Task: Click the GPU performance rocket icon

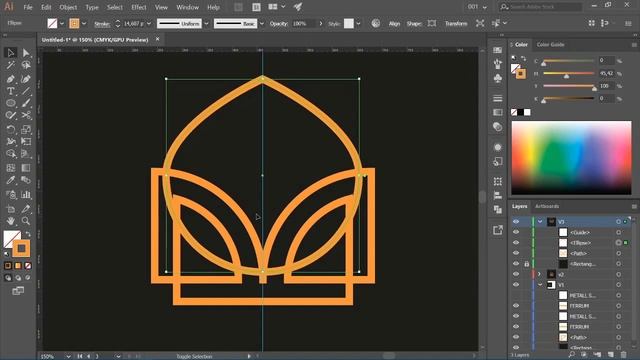Action: [x=298, y=7]
